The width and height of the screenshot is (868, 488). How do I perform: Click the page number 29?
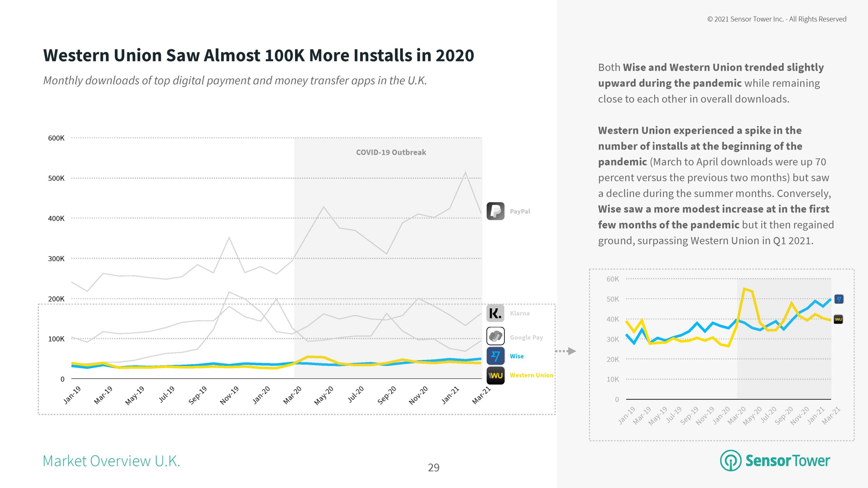434,468
